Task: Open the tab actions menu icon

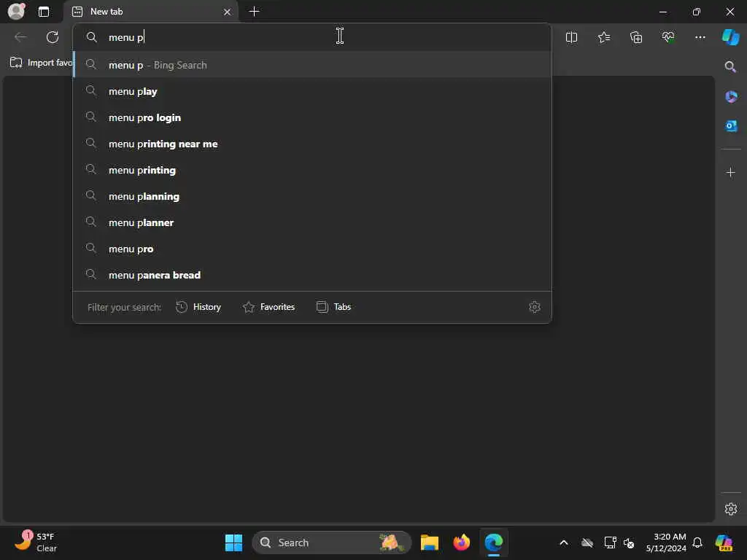Action: 43,12
